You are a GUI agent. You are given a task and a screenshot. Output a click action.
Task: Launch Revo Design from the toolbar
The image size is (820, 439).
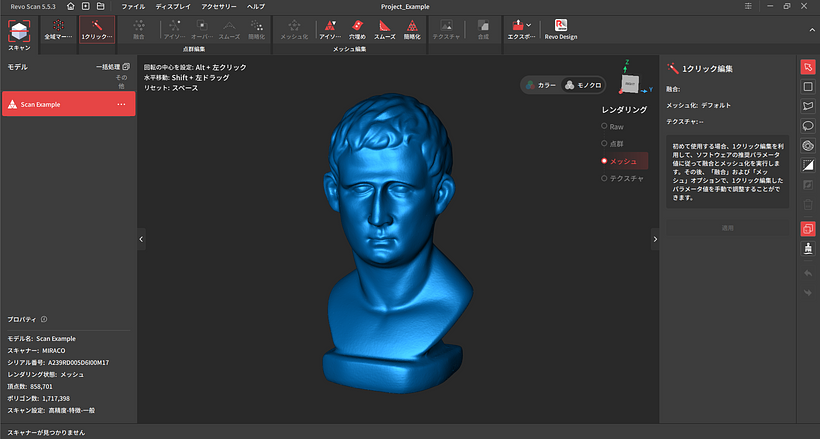click(x=561, y=29)
